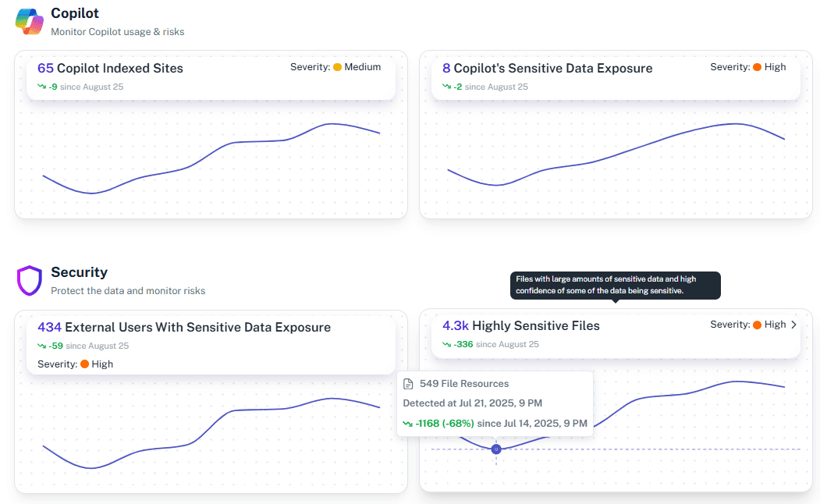Click the green trend arrow beside -2

click(447, 87)
